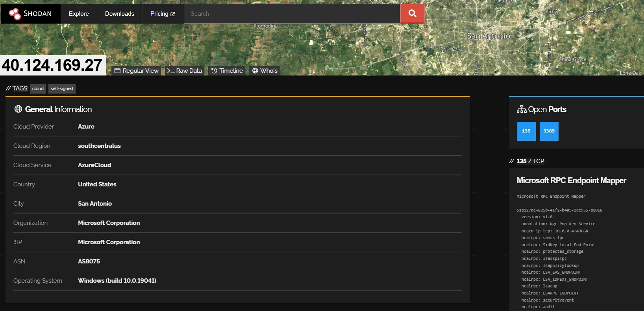Select the IP address 40.124.169.27 heading
The width and height of the screenshot is (644, 311).
pyautogui.click(x=52, y=65)
